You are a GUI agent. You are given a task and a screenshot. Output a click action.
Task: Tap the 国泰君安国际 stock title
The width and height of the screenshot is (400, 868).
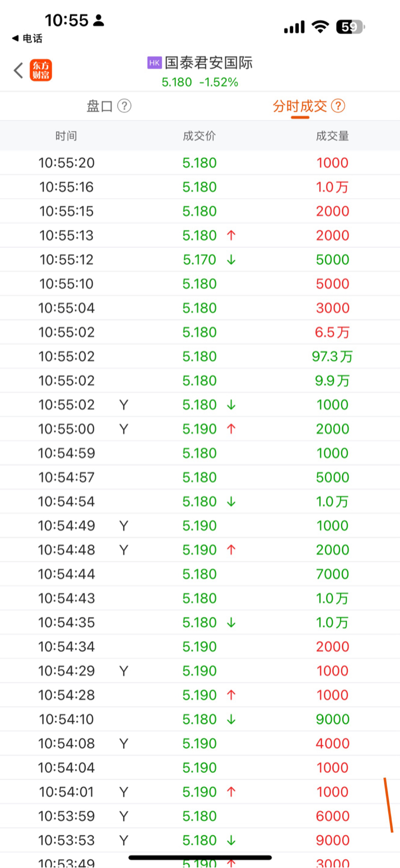coord(209,63)
